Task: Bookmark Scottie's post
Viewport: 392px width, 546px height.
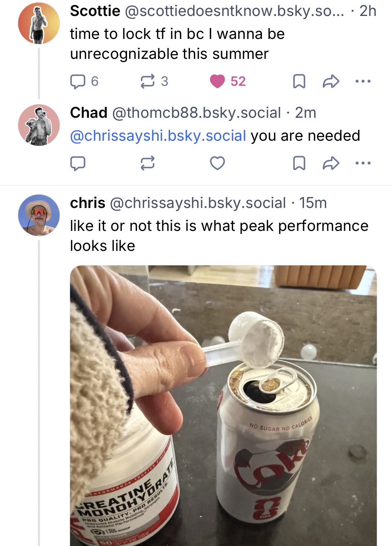Action: point(299,82)
